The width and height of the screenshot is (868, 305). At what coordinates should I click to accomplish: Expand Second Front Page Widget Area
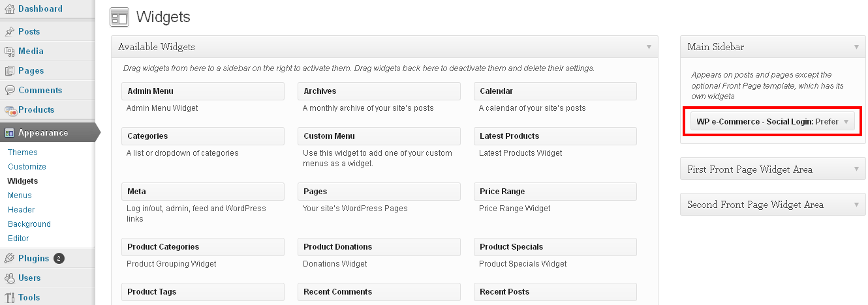(856, 205)
